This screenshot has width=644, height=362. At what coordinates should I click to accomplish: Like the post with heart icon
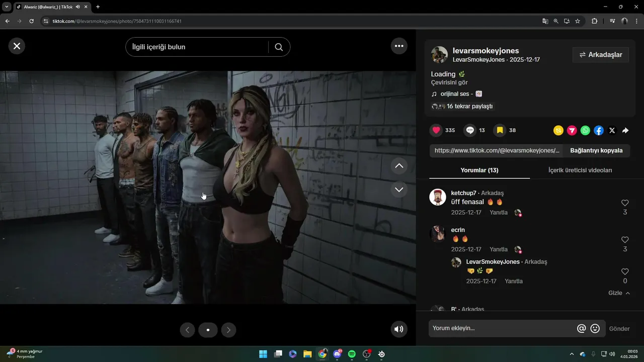(436, 130)
